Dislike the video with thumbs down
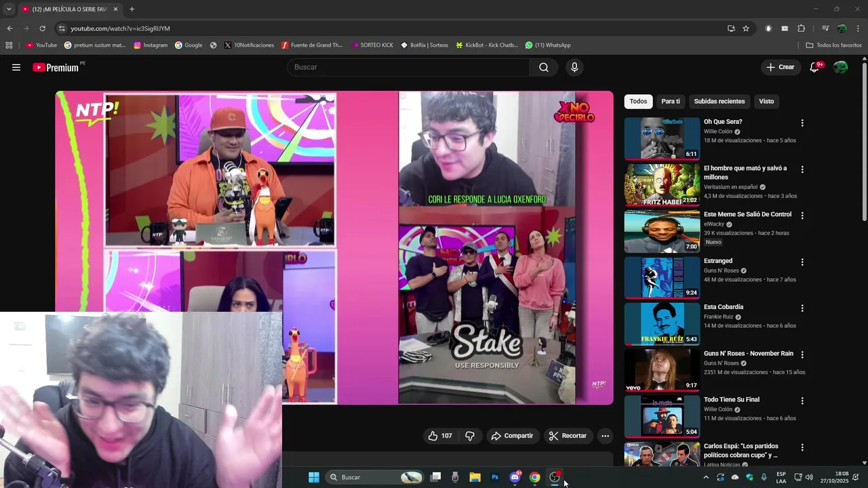Image resolution: width=868 pixels, height=488 pixels. [469, 436]
